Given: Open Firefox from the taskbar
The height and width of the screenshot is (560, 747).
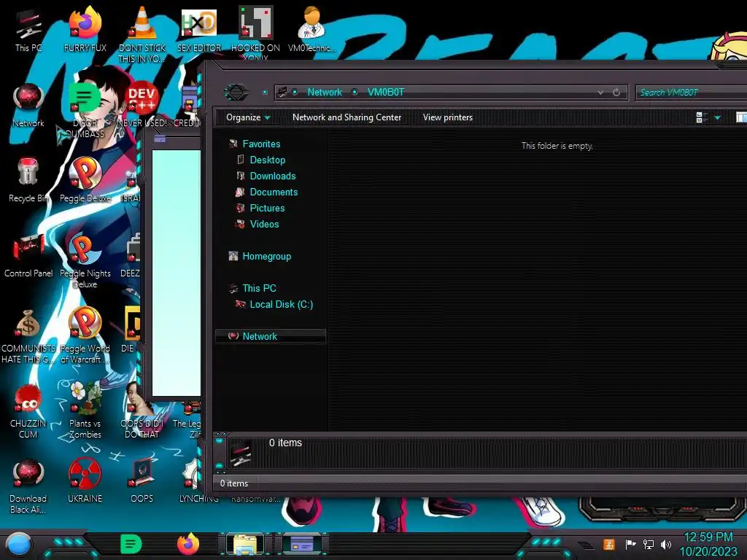Looking at the screenshot, I should click(x=188, y=544).
